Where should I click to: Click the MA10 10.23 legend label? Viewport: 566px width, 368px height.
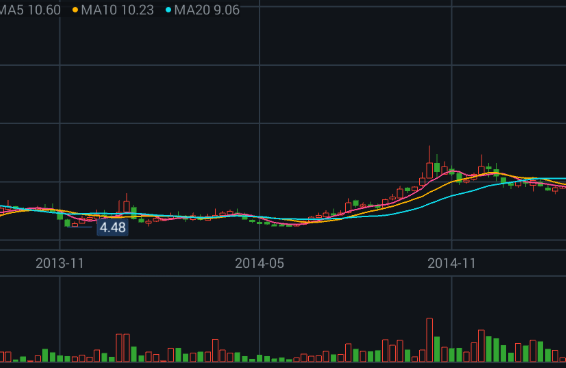coord(113,10)
